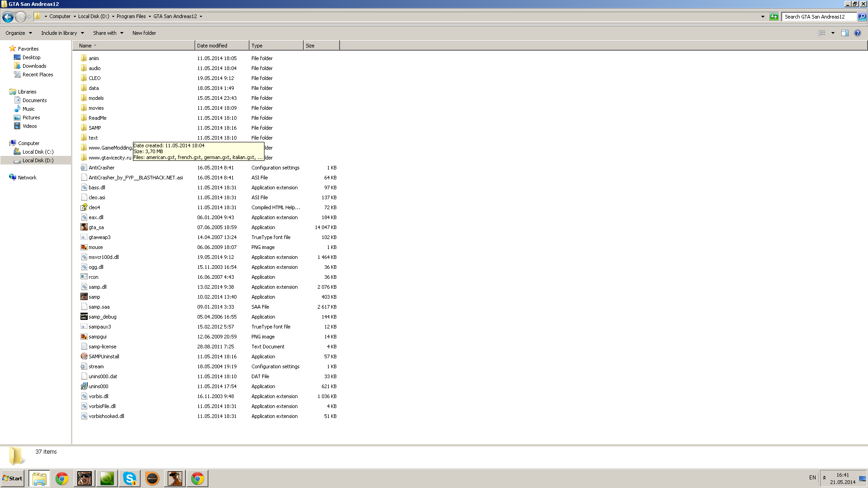Screen dimensions: 868x488
Task: Open Include in library menu
Action: (62, 33)
